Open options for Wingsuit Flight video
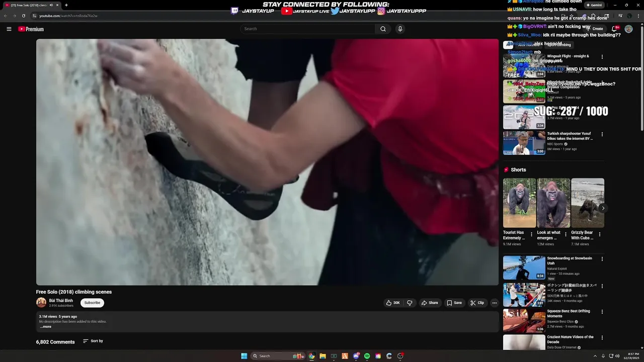Image resolution: width=644 pixels, height=362 pixels. coord(602,57)
